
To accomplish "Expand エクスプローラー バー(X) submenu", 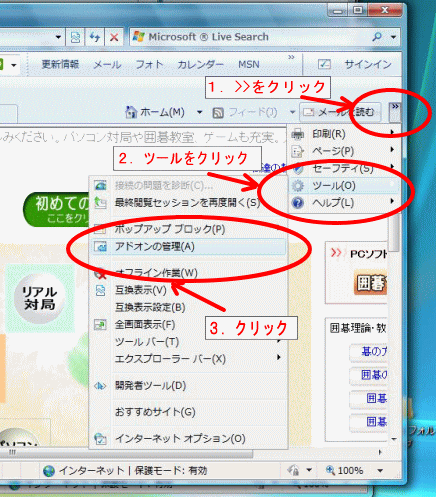I will click(188, 359).
